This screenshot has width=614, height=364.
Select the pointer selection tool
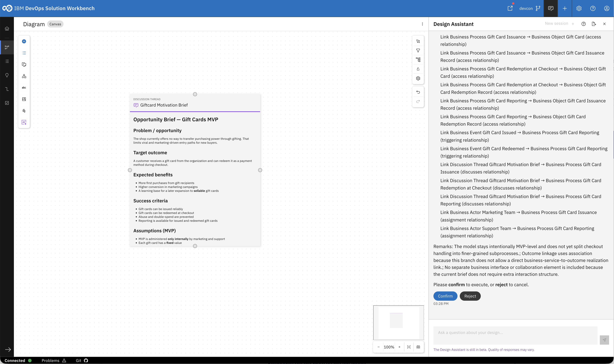point(418,41)
